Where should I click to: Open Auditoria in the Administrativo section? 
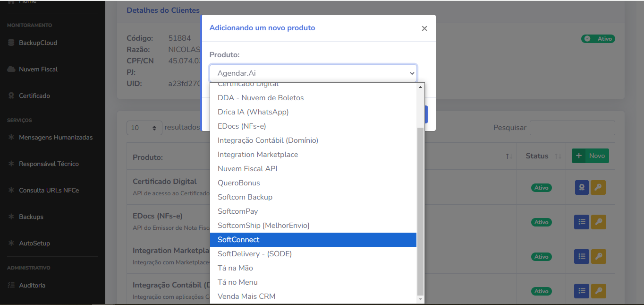point(32,285)
